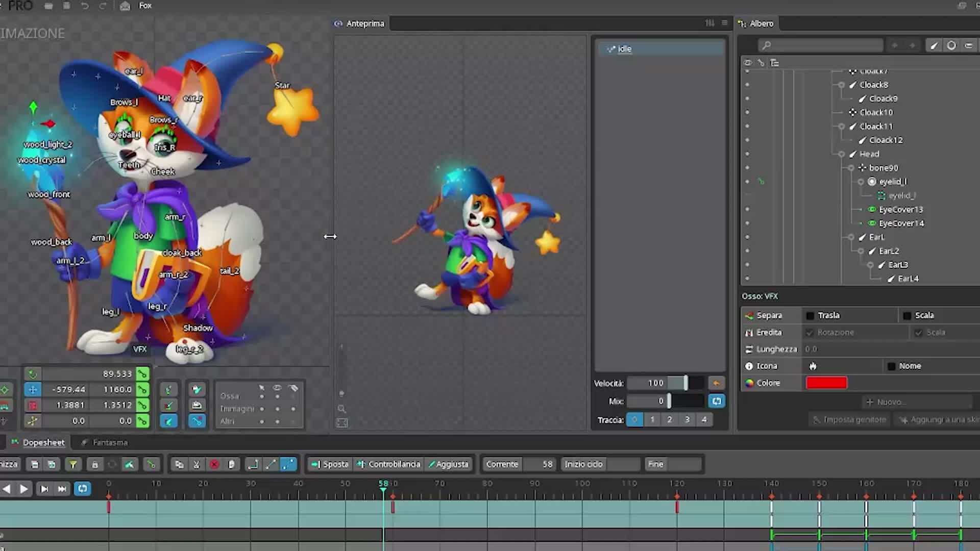This screenshot has width=980, height=551.
Task: Select Traccia slot 2
Action: (x=669, y=419)
